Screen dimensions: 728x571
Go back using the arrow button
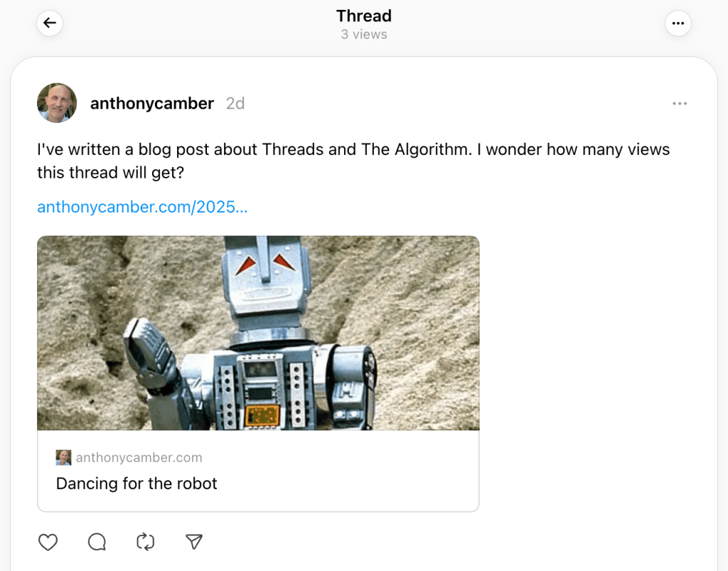pyautogui.click(x=50, y=23)
